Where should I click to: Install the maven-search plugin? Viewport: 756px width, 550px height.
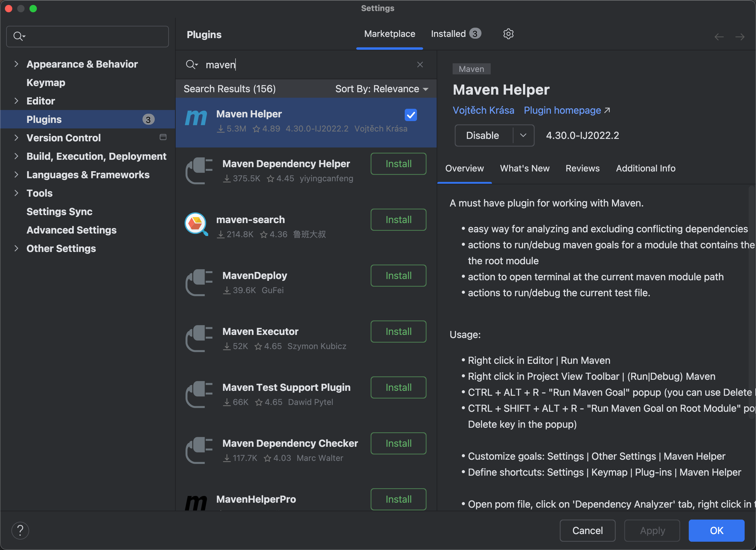[x=398, y=220]
